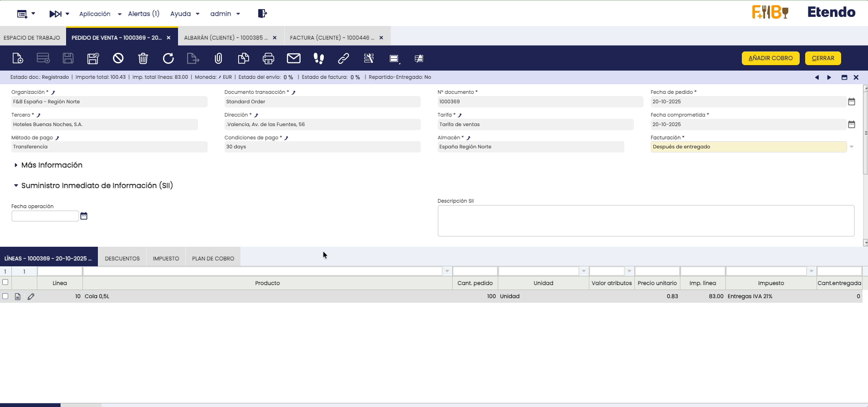
Task: Click the trash delete record icon
Action: click(143, 58)
